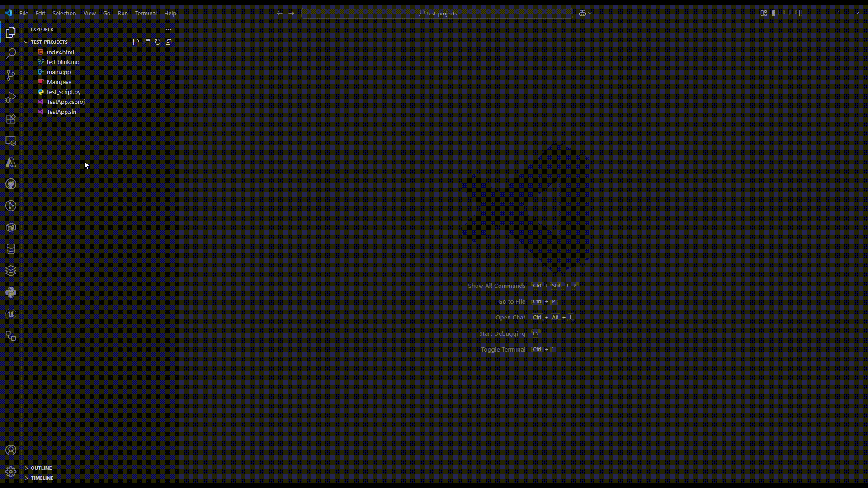Expand the Timeline section
This screenshot has width=868, height=488.
(42, 478)
